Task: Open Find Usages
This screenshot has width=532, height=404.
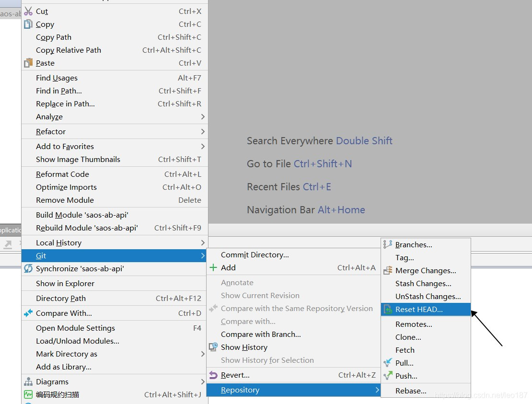Action: (x=115, y=78)
